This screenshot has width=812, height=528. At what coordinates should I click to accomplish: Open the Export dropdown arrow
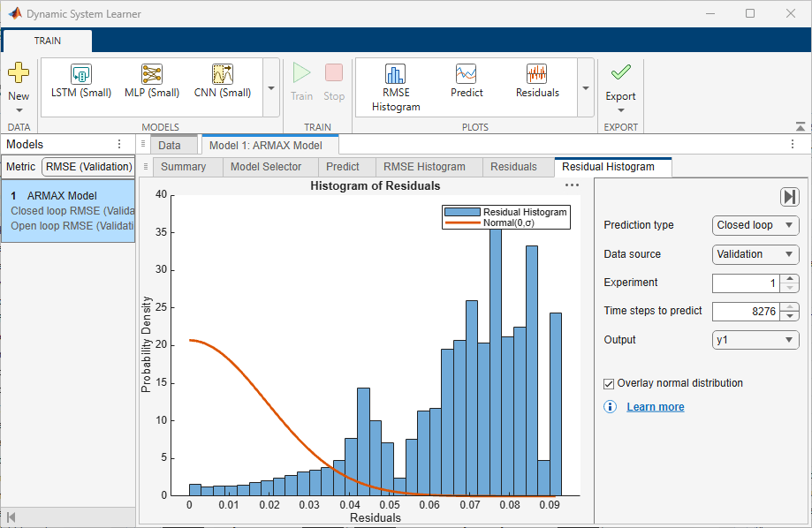[621, 110]
